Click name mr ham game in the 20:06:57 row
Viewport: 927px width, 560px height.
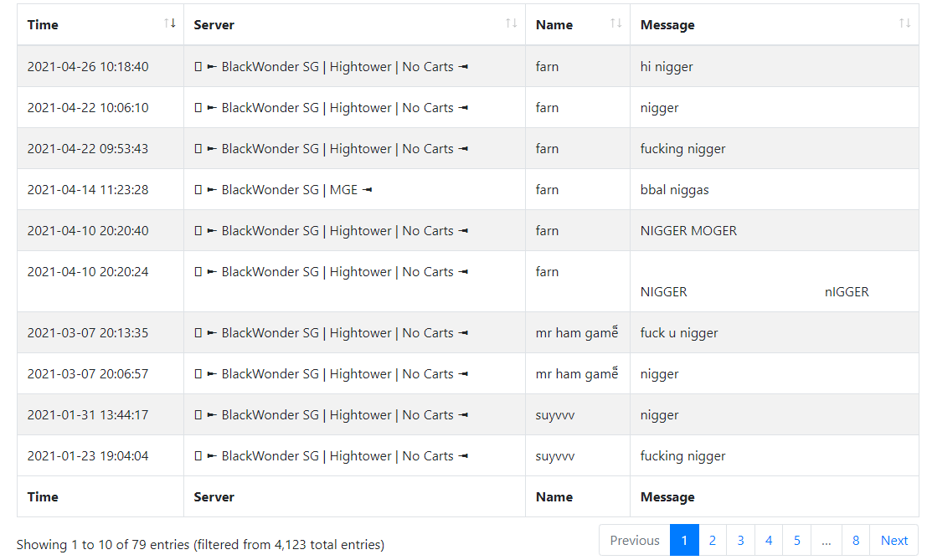[577, 373]
